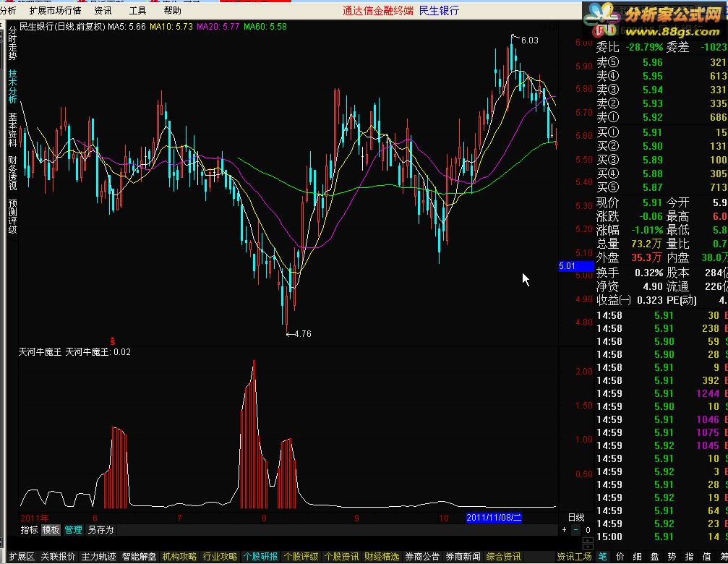Open the 主力轨迹 bottom tab
Screen dimensions: 728x564
pos(98,557)
